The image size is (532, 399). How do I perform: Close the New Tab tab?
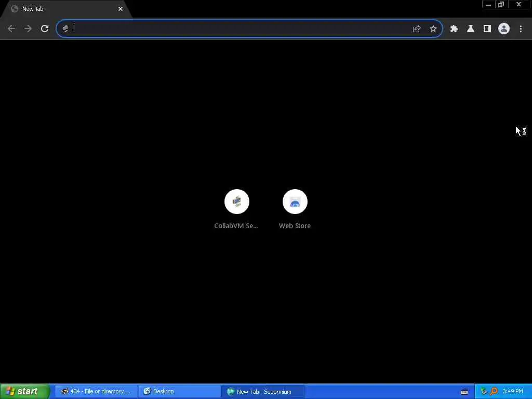coord(121,9)
